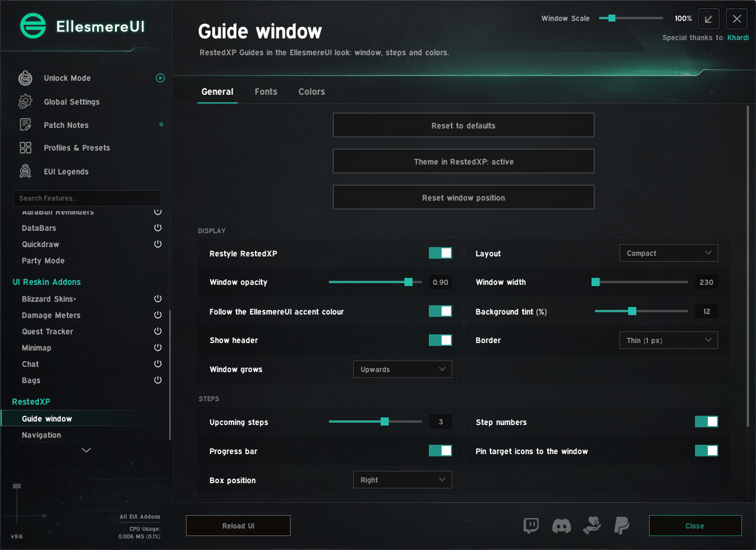Open the Box position dropdown
Screen dimensions: 756x550
(x=403, y=480)
